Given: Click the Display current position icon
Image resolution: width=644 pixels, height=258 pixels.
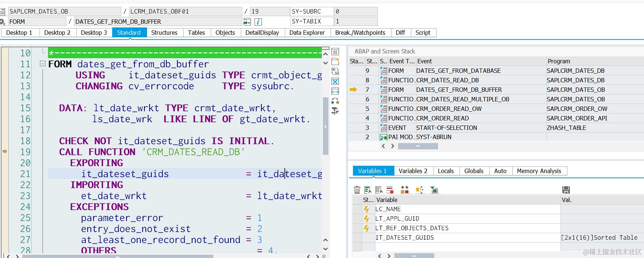Looking at the screenshot, I should click(x=247, y=22).
